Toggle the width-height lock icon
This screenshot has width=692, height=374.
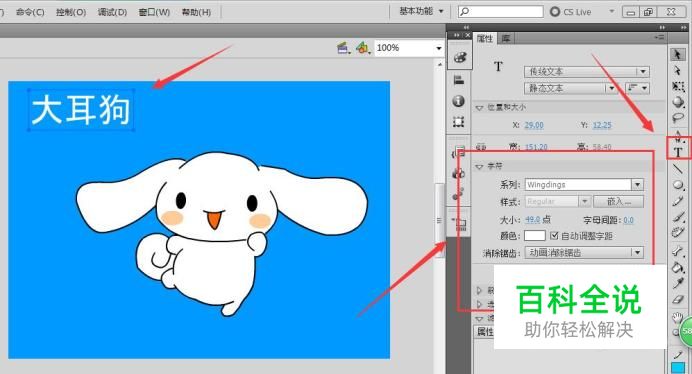(x=481, y=147)
